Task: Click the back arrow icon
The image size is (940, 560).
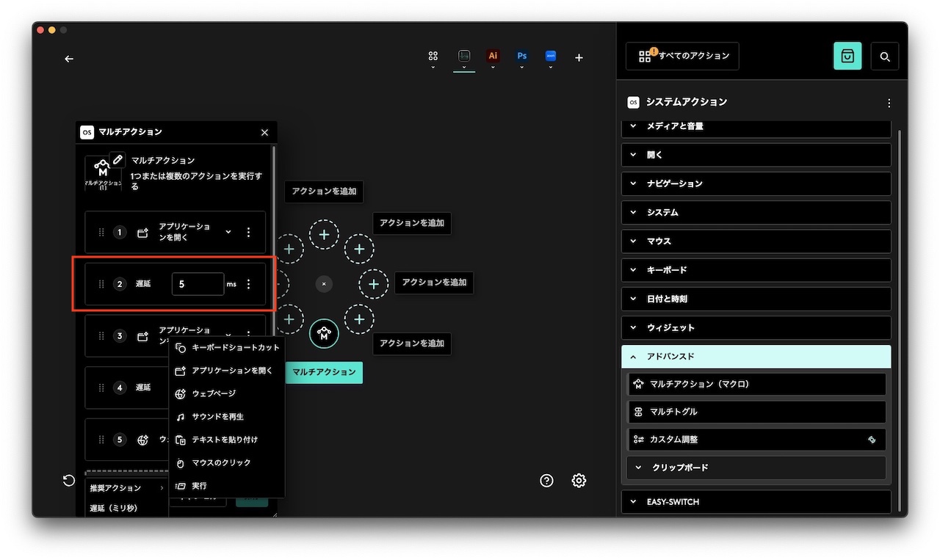Action: 69,59
